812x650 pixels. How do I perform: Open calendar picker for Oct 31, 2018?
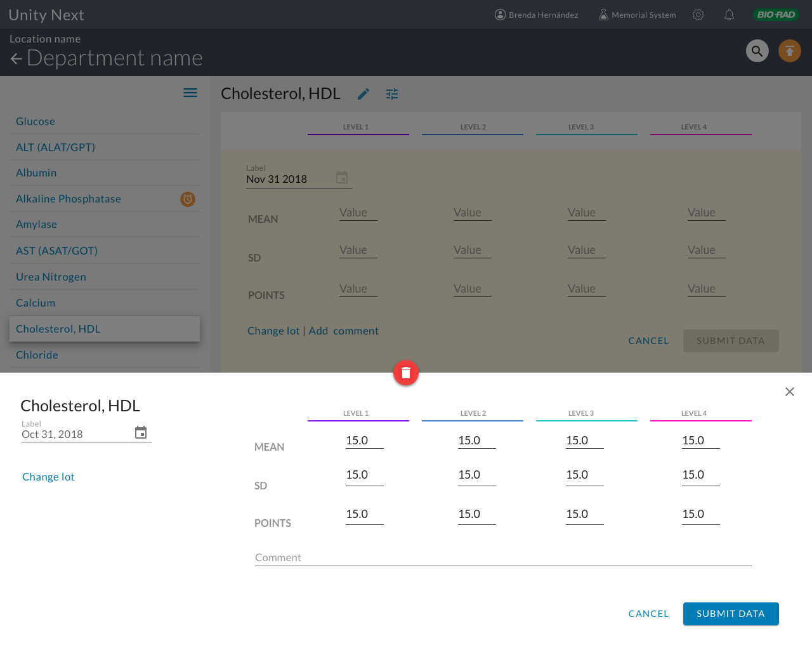click(x=141, y=433)
